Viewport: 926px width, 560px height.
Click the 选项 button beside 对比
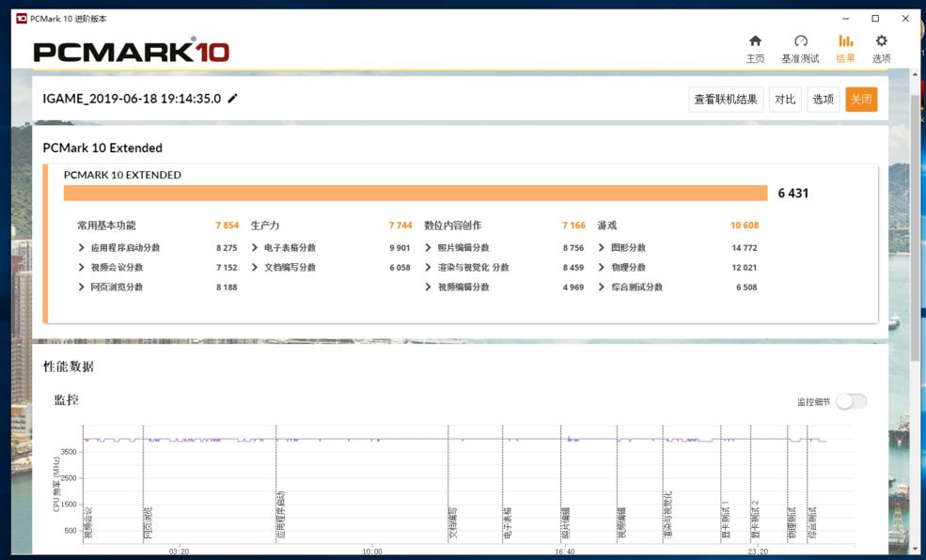pos(823,100)
